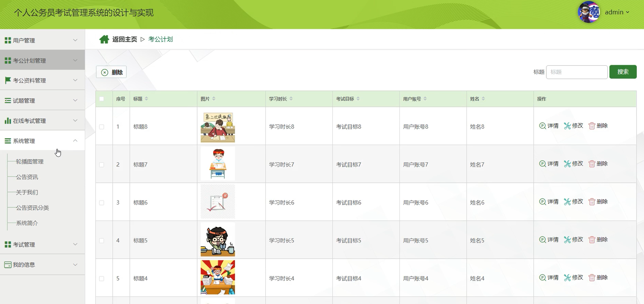Open 详情 for row 标题5
Image resolution: width=644 pixels, height=304 pixels.
(x=549, y=240)
